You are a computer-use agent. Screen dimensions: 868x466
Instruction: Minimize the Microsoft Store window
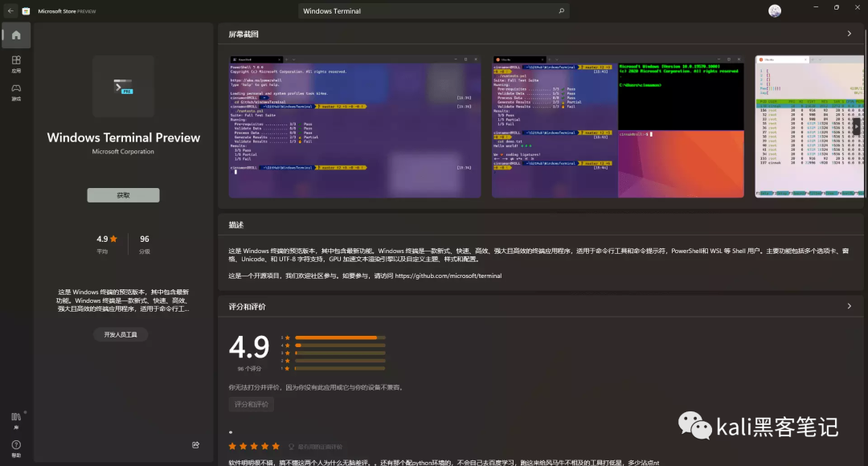click(x=816, y=7)
